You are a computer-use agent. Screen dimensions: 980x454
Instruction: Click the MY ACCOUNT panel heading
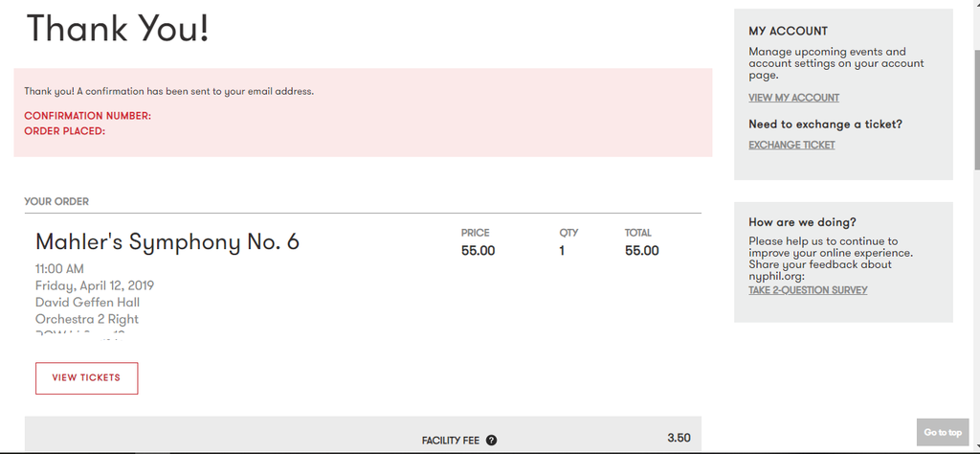click(x=789, y=32)
